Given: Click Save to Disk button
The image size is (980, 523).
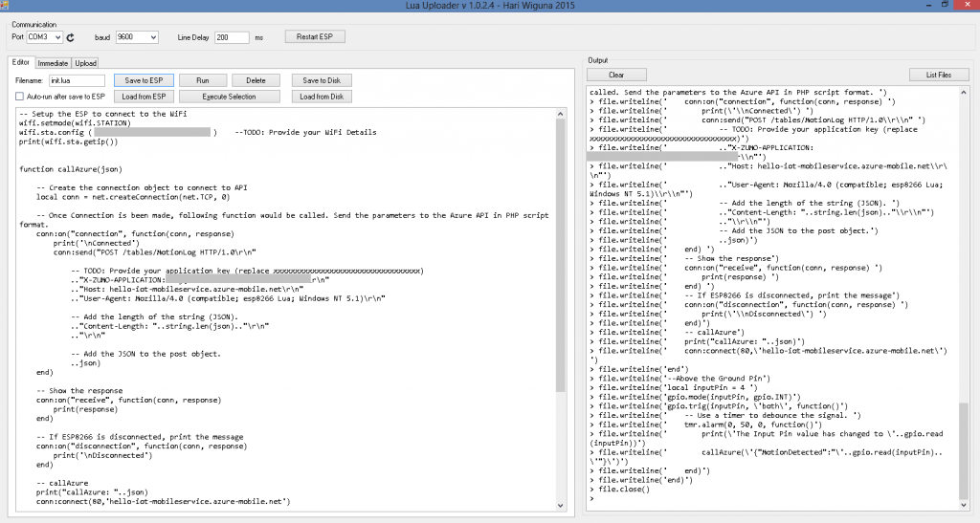Looking at the screenshot, I should click(322, 80).
